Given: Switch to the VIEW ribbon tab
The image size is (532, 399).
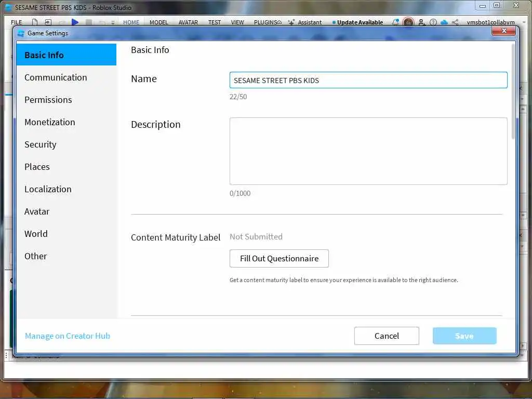Looking at the screenshot, I should click(237, 22).
